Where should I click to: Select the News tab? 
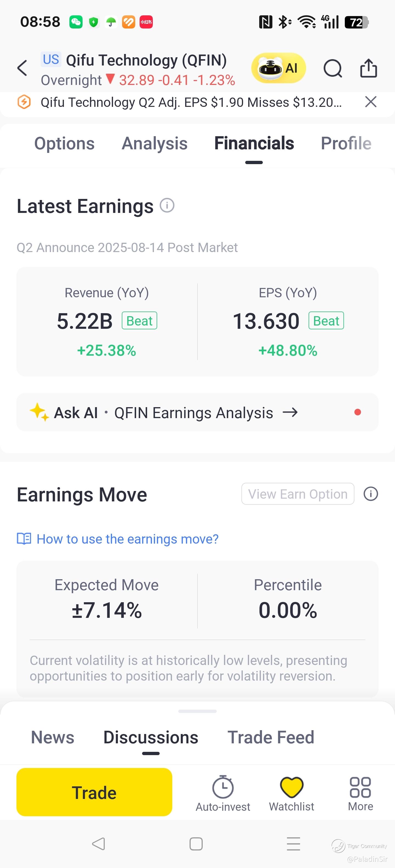(53, 737)
